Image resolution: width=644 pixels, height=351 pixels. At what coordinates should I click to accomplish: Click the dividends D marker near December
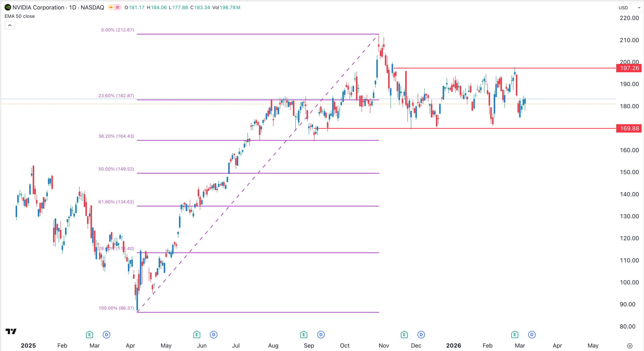(x=421, y=335)
